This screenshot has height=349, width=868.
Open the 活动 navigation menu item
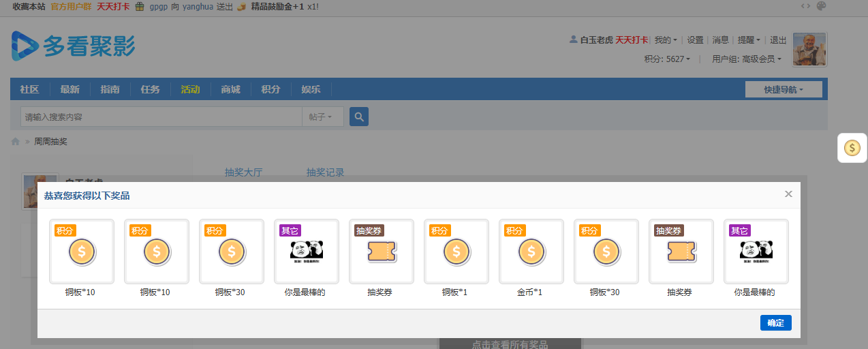coord(190,89)
